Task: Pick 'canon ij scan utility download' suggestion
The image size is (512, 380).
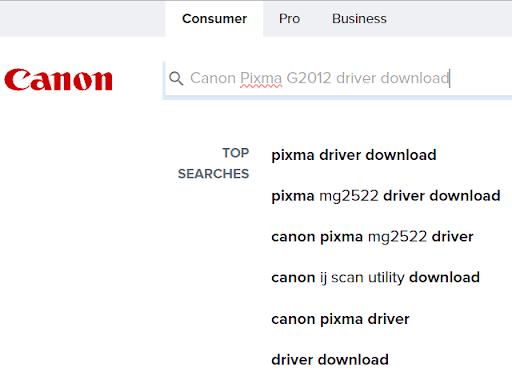Action: coord(375,278)
